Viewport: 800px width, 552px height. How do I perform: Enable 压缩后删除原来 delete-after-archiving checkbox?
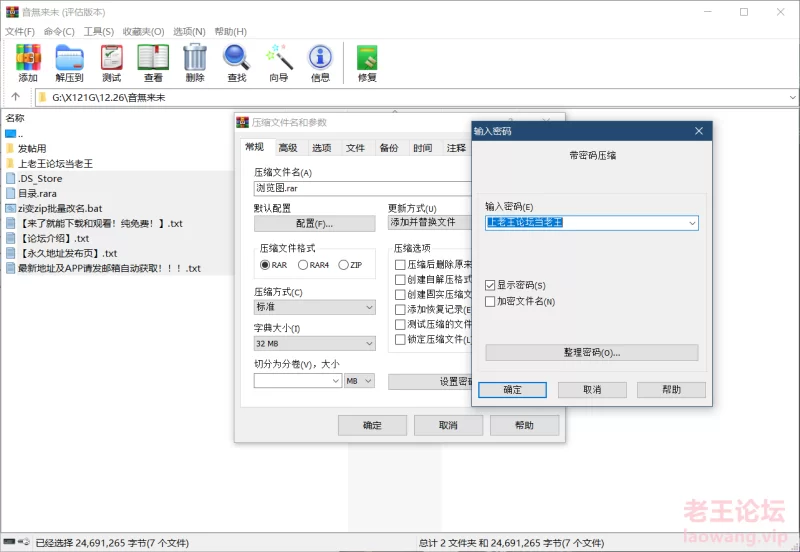(x=400, y=264)
